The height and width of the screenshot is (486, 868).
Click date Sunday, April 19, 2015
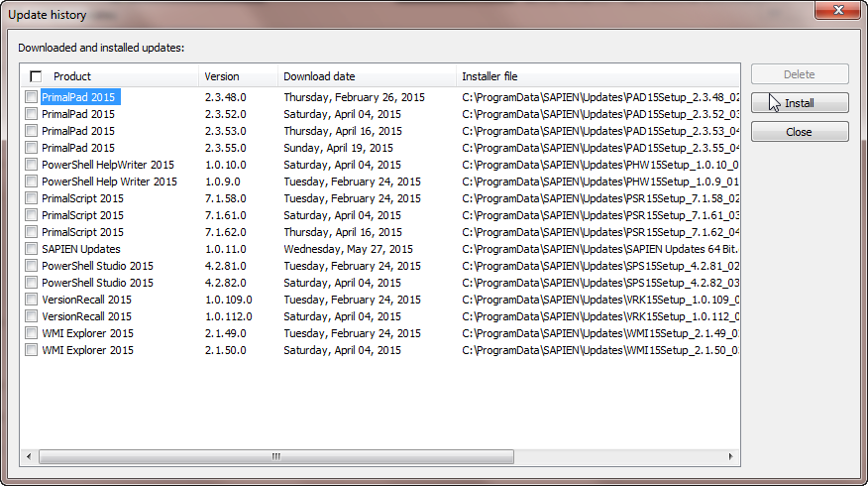pos(338,148)
